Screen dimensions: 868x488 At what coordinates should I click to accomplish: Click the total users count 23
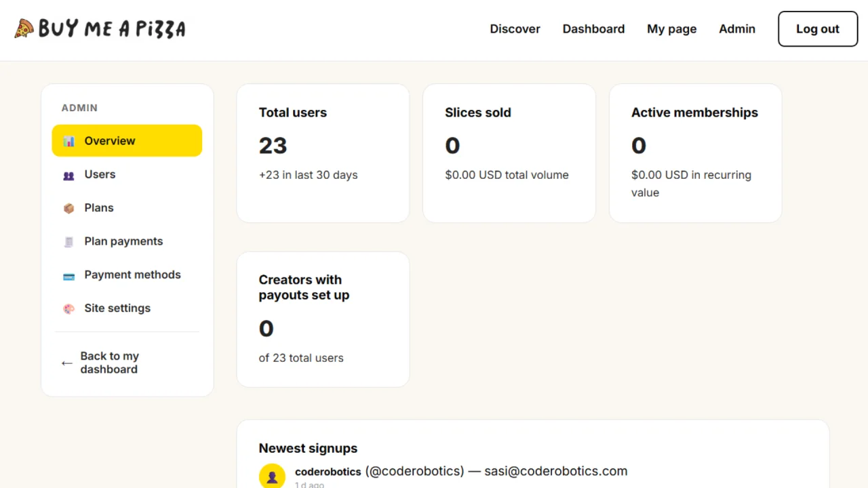[273, 146]
